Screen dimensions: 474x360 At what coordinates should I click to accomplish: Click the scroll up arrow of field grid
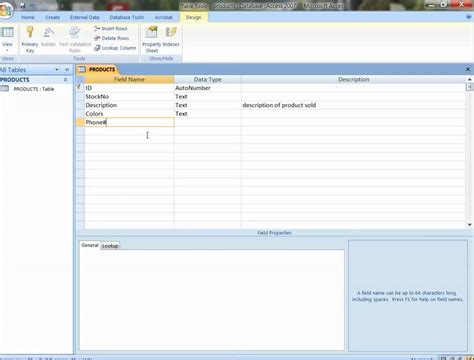point(469,79)
